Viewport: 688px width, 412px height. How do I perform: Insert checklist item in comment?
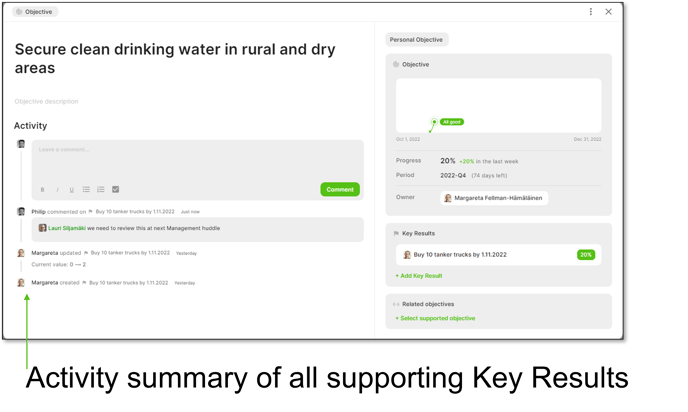[x=115, y=190]
